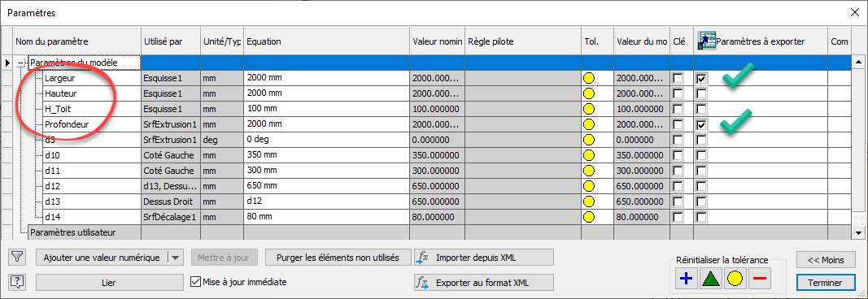Click the yellow tolerance circle for H_Toit
The height and width of the screenshot is (299, 868).
(x=589, y=109)
